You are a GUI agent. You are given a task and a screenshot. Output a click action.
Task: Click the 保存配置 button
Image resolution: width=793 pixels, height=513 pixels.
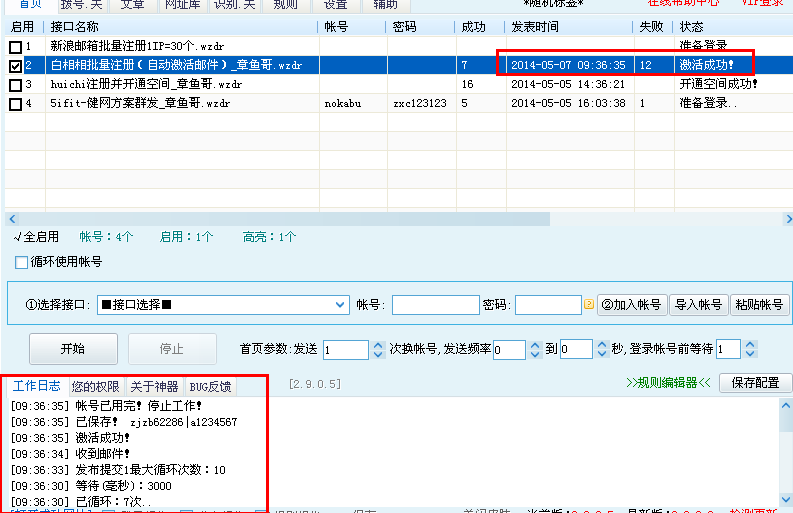[x=755, y=382]
